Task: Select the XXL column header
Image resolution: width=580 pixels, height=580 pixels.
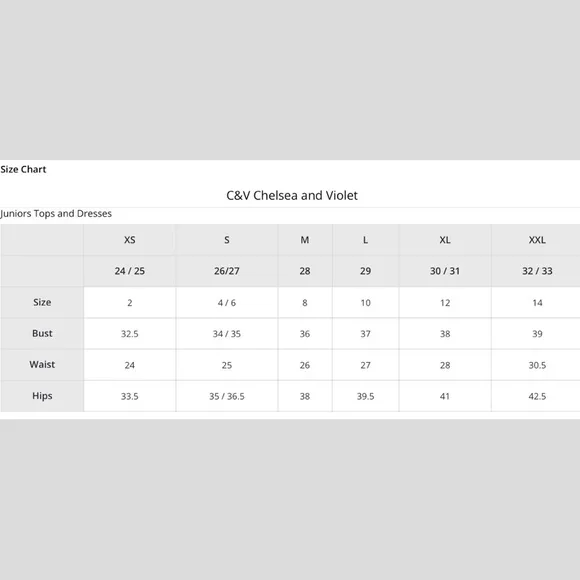Action: coord(537,240)
